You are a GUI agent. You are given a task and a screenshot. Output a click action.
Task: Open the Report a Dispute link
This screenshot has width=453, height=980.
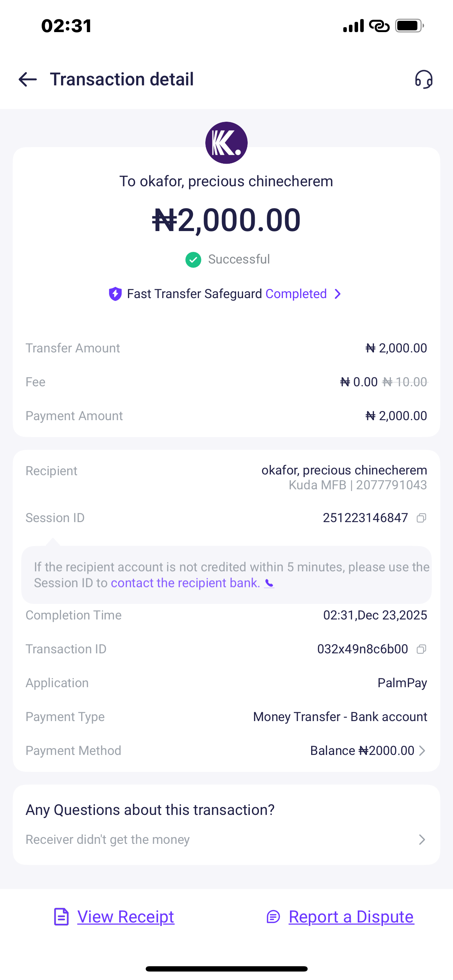pyautogui.click(x=351, y=917)
